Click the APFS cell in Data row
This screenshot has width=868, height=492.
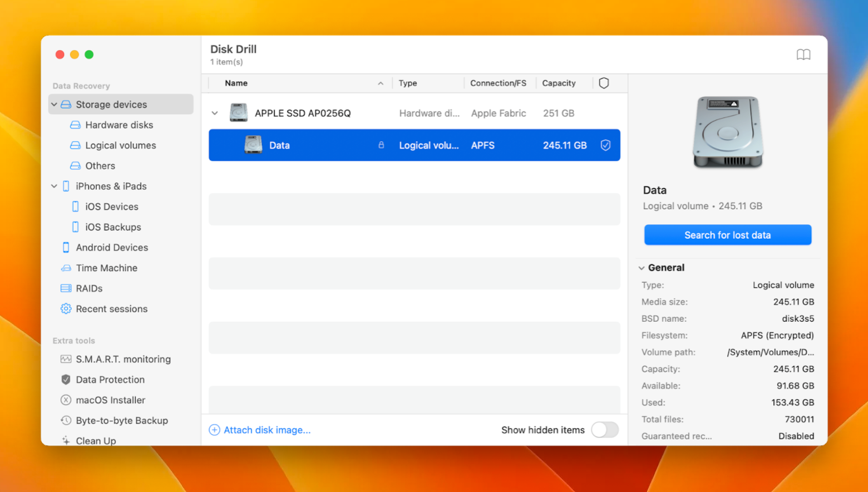(482, 145)
